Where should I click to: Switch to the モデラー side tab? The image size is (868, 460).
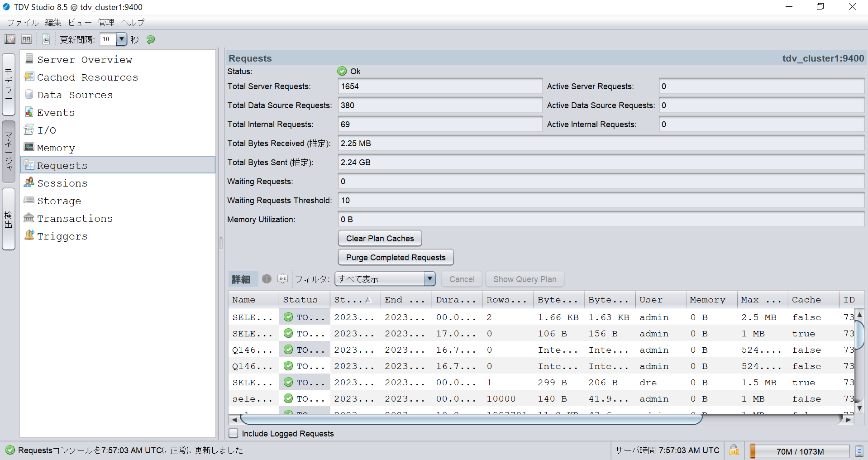coord(9,84)
